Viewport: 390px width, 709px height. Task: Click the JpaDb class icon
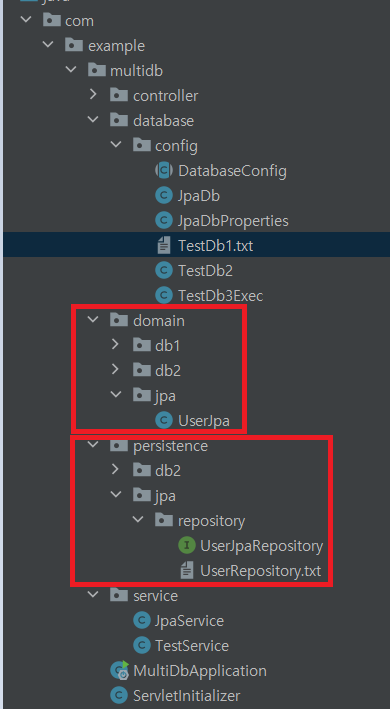click(x=164, y=195)
